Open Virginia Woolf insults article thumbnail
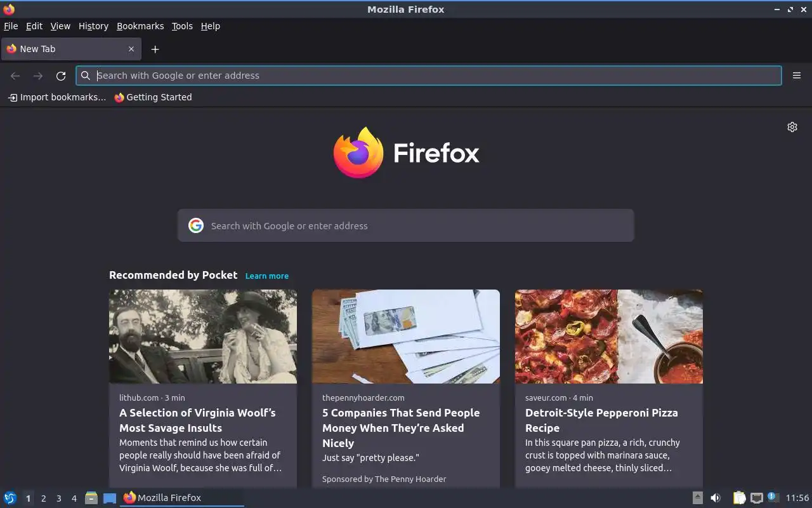 [x=203, y=337]
